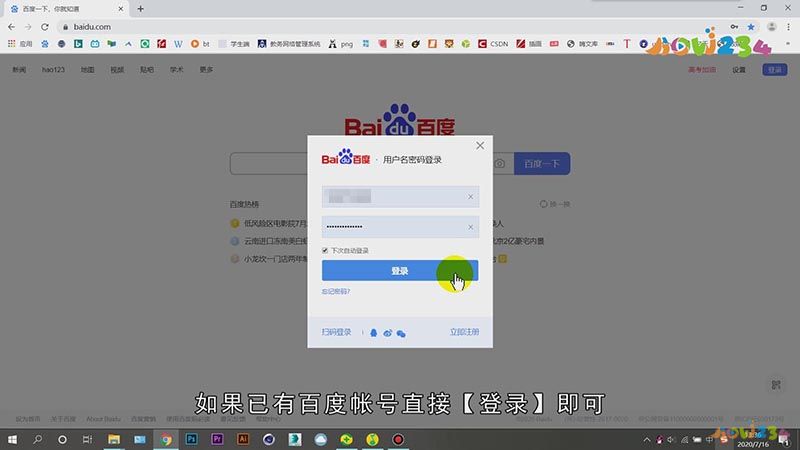
Task: Open hot search item 低风险区电影院7月
Action: (x=276, y=223)
